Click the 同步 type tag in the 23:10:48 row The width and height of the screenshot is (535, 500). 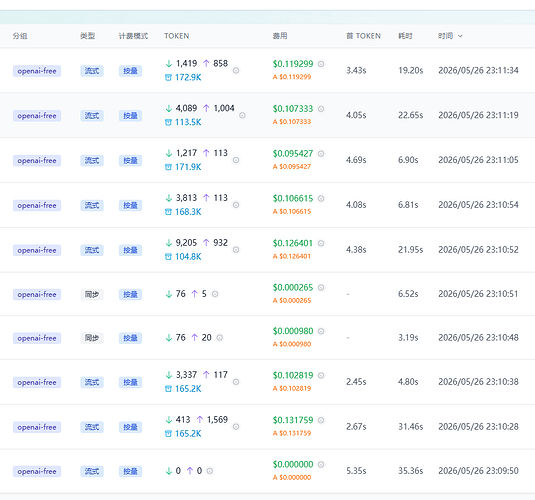(x=92, y=338)
